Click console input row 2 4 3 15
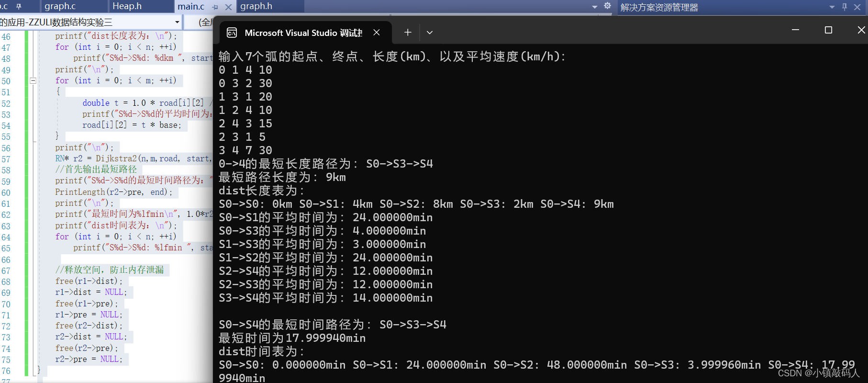Screen dimensions: 868x383 click(245, 124)
